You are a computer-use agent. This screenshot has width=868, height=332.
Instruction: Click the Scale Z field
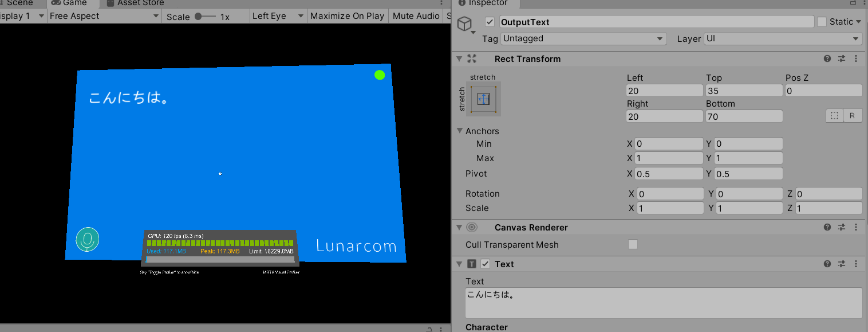[x=828, y=208]
